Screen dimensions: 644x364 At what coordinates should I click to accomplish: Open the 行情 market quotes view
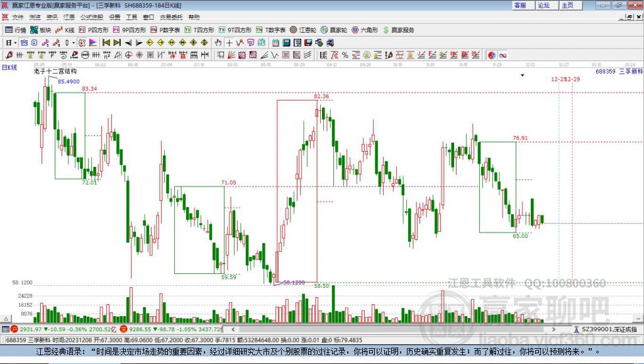coord(16,30)
